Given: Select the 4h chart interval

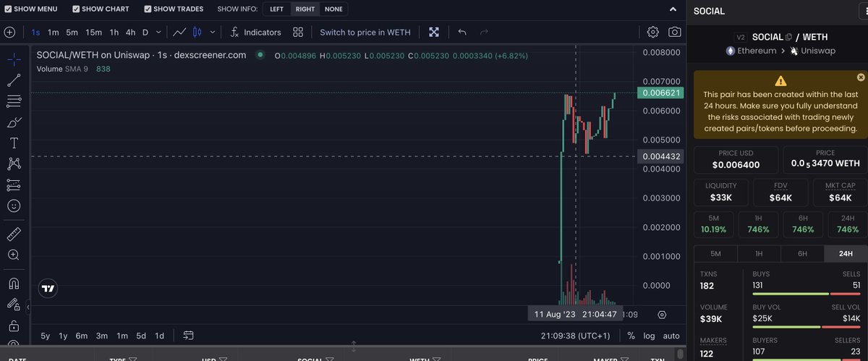Looking at the screenshot, I should tap(130, 33).
